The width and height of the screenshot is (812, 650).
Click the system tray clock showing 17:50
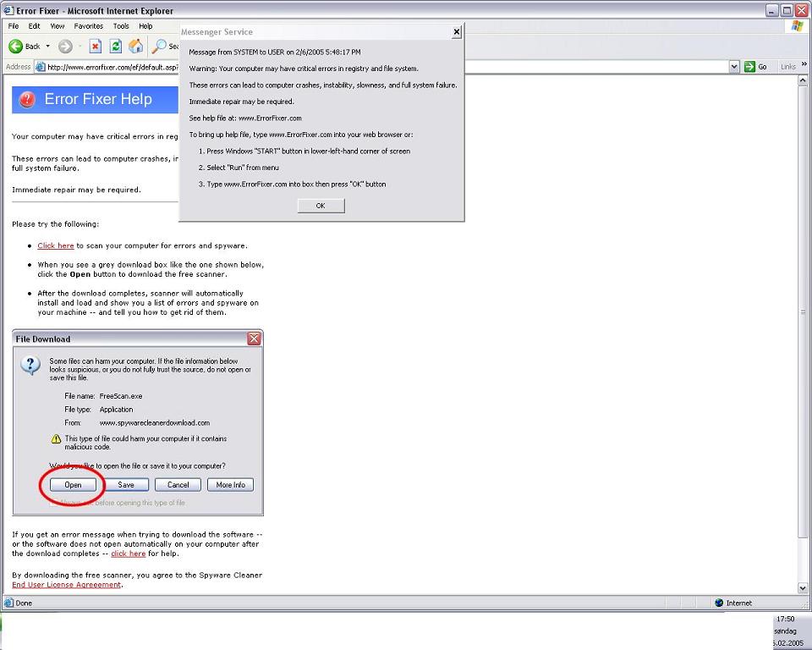click(x=786, y=619)
